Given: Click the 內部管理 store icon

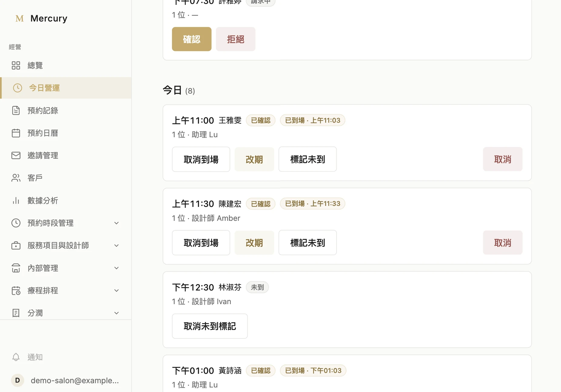Looking at the screenshot, I should point(16,268).
